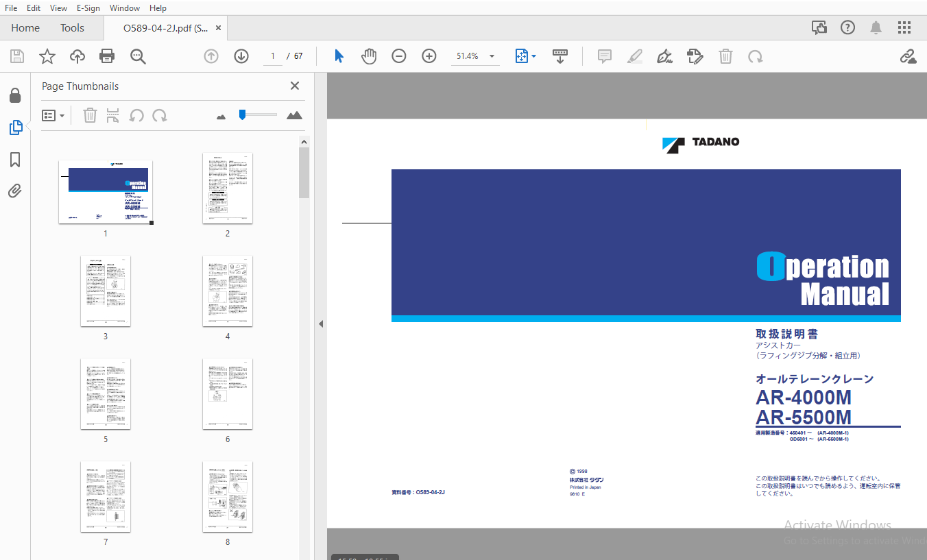This screenshot has height=560, width=927.
Task: Collapse the navigation pane with side arrow
Action: 320,324
